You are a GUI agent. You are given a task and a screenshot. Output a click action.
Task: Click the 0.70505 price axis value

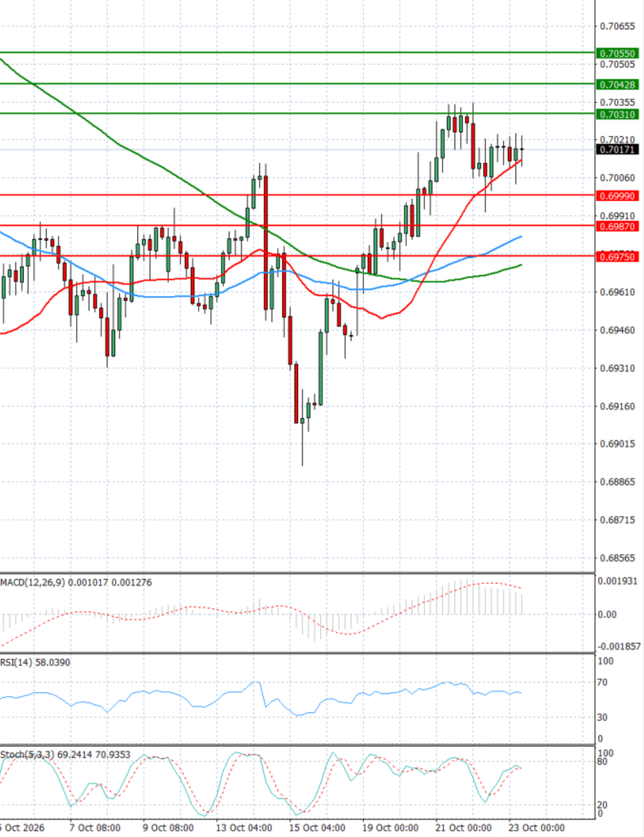(x=617, y=64)
